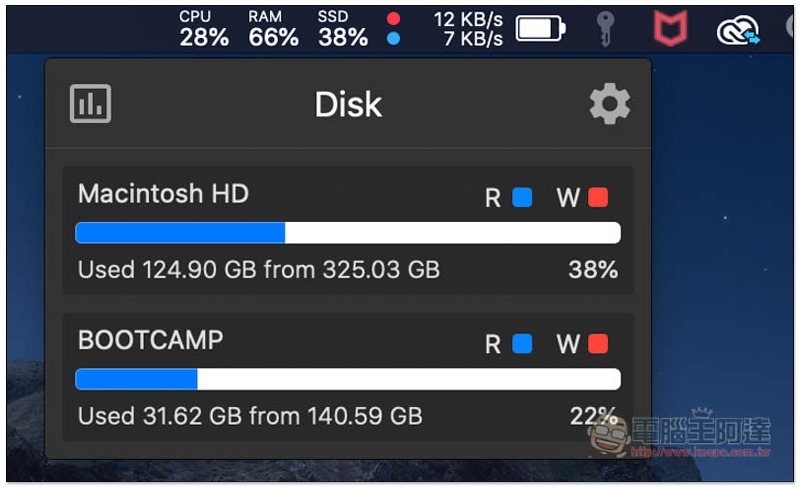Open the settings gear in Disk panel
Image resolution: width=800 pixels, height=488 pixels.
point(609,104)
